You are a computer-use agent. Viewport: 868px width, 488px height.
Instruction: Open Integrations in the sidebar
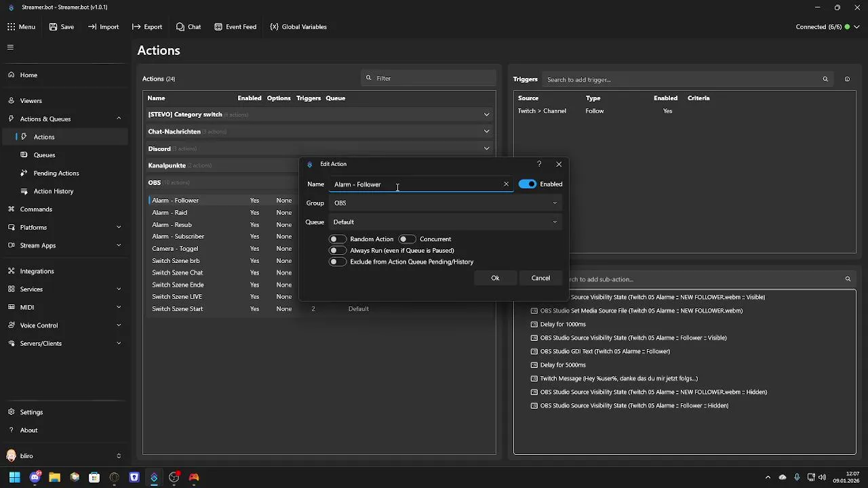64,271
